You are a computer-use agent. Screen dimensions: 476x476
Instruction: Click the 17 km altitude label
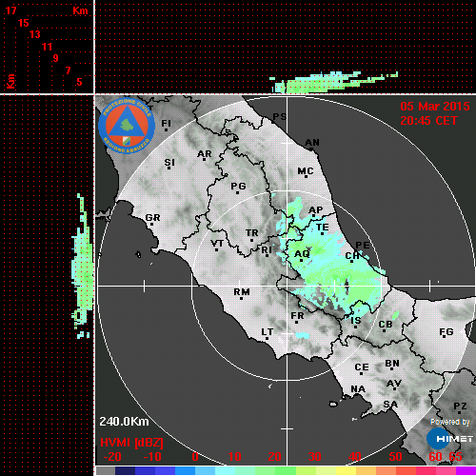[10, 10]
